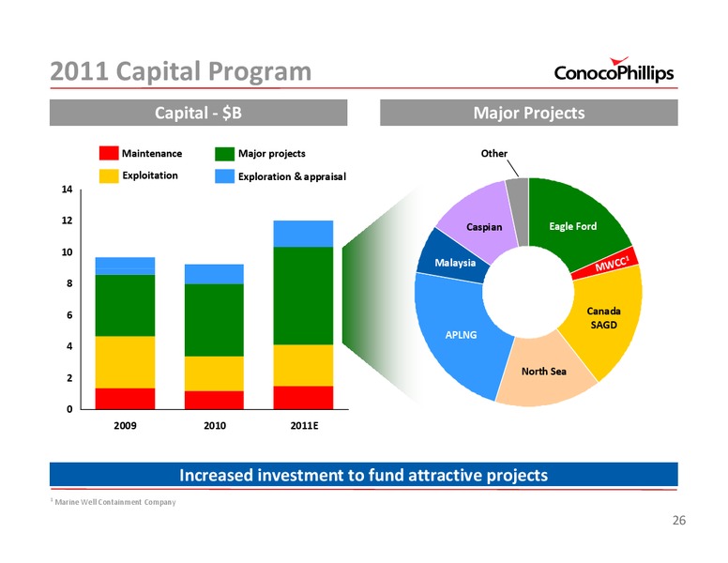The image size is (728, 563).
Task: Select the y-axis value 10
Action: (x=68, y=252)
